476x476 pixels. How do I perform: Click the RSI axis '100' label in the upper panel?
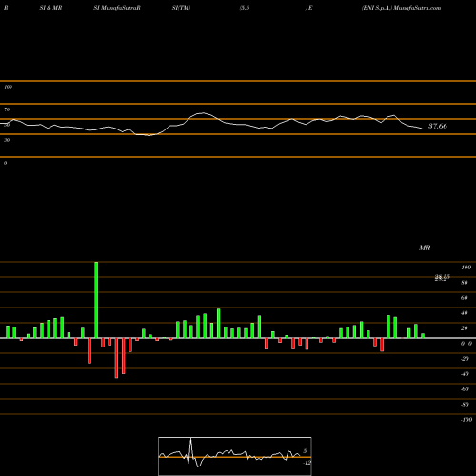point(8,87)
